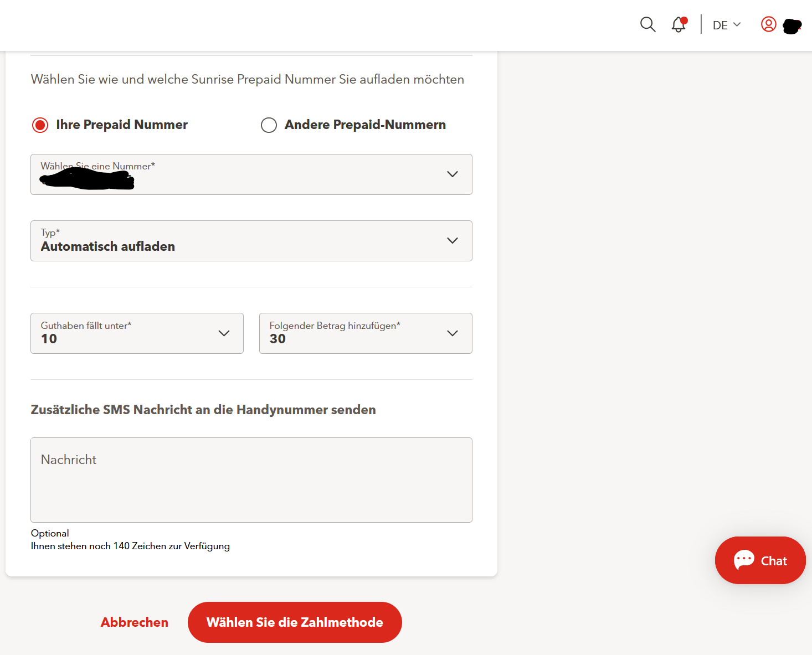Click the chevron in 'Folgender Betrag hinzufügen' field
This screenshot has height=655, width=812.
coord(452,333)
